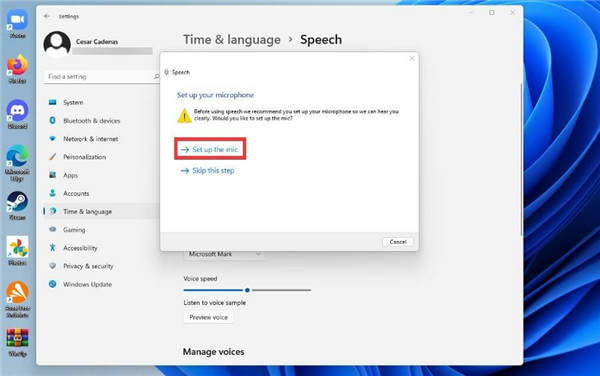Viewport: 600px width, 376px height.
Task: Click Set up the mic link
Action: pos(210,149)
